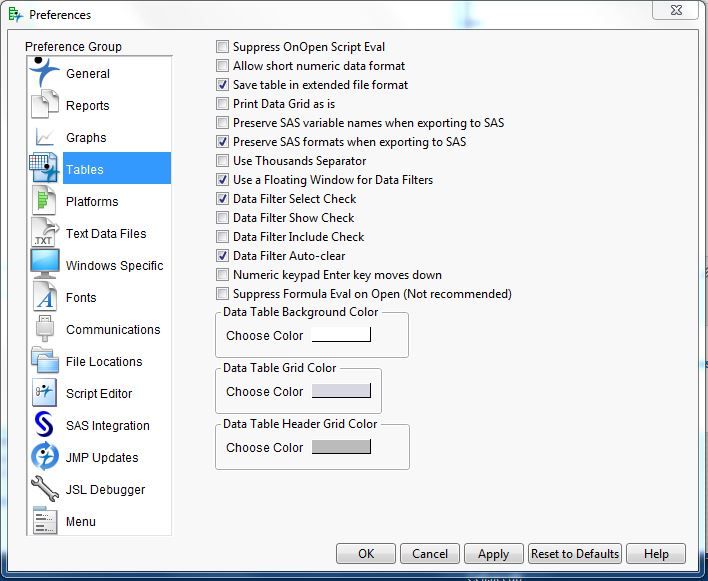The height and width of the screenshot is (581, 708).
Task: Enable Use Thousands Separator
Action: 222,160
